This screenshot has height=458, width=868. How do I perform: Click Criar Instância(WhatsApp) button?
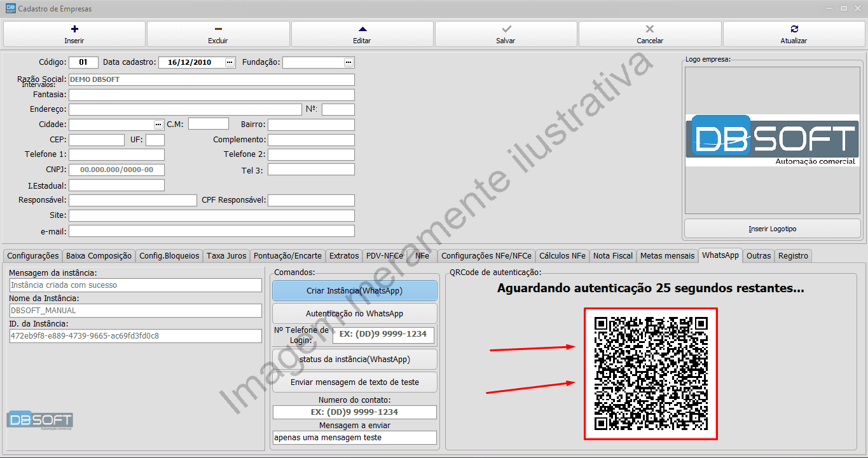[x=354, y=290]
